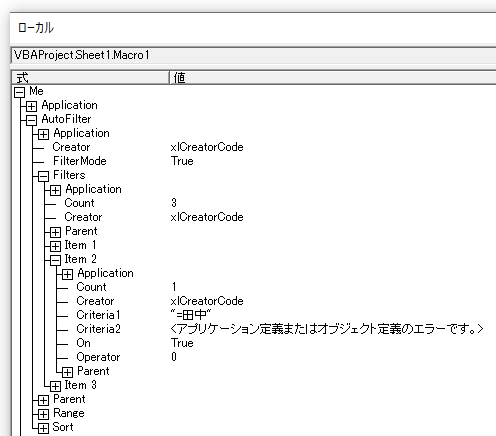Screen dimensions: 496x436
Task: Select the Criteria2 error value
Action: tap(327, 329)
